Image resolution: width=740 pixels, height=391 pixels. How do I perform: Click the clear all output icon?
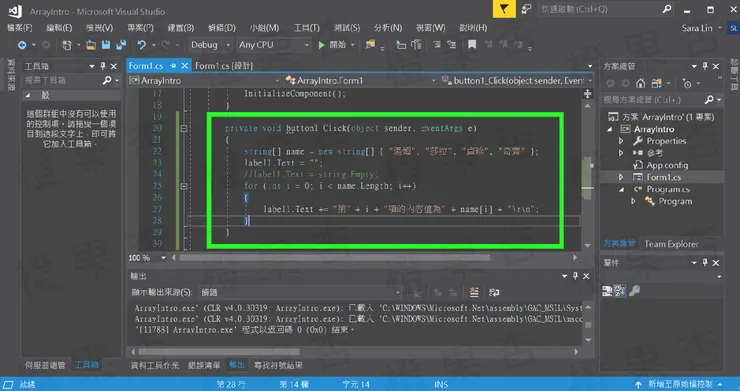tap(474, 292)
